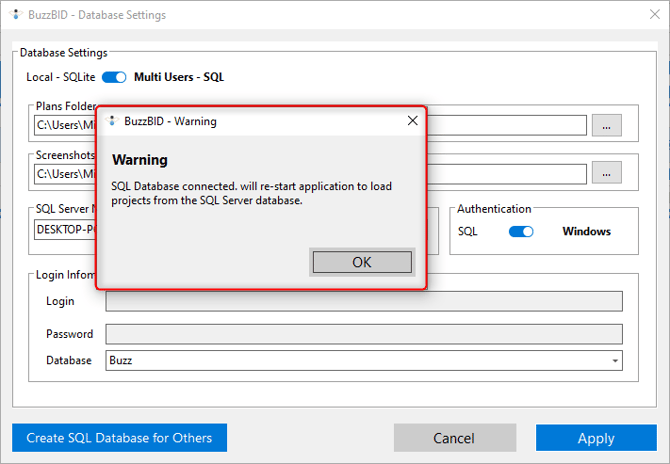Close the BuzzBID Warning dialog
Viewport: 670px width, 464px height.
pos(413,121)
